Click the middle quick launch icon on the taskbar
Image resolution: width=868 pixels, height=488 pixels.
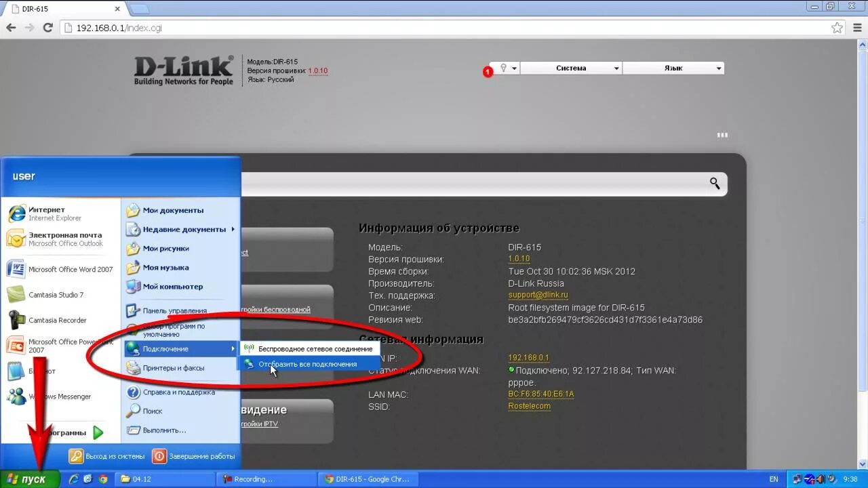(x=88, y=479)
